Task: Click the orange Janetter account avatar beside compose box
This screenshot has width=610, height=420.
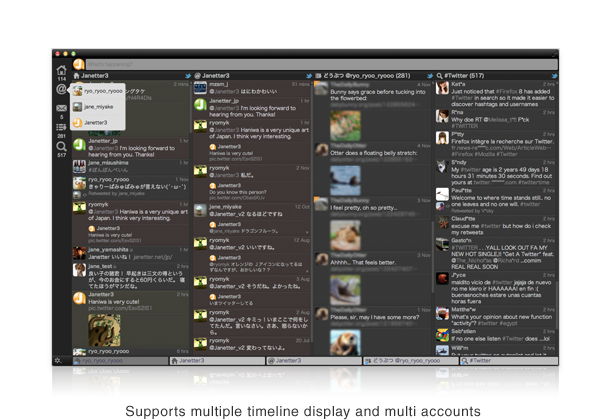Action: click(x=79, y=64)
